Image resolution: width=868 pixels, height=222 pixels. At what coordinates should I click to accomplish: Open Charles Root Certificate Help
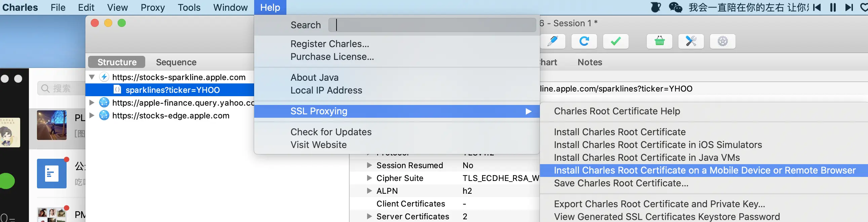[704, 111]
